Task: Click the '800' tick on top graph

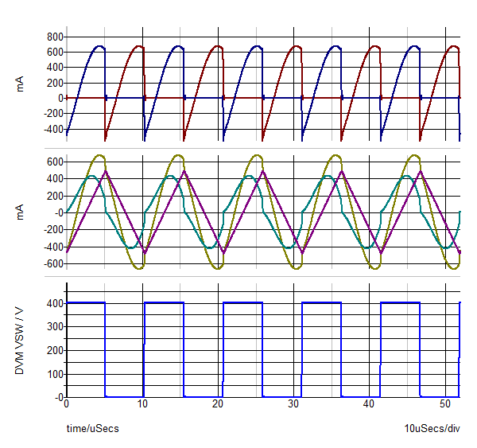Action: coord(54,37)
